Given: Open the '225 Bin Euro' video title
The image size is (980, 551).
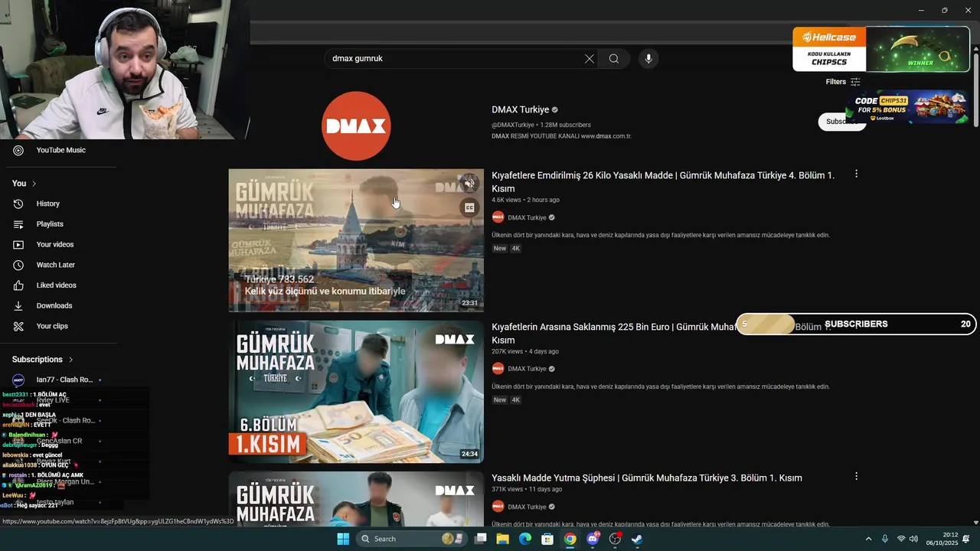Looking at the screenshot, I should pos(613,333).
